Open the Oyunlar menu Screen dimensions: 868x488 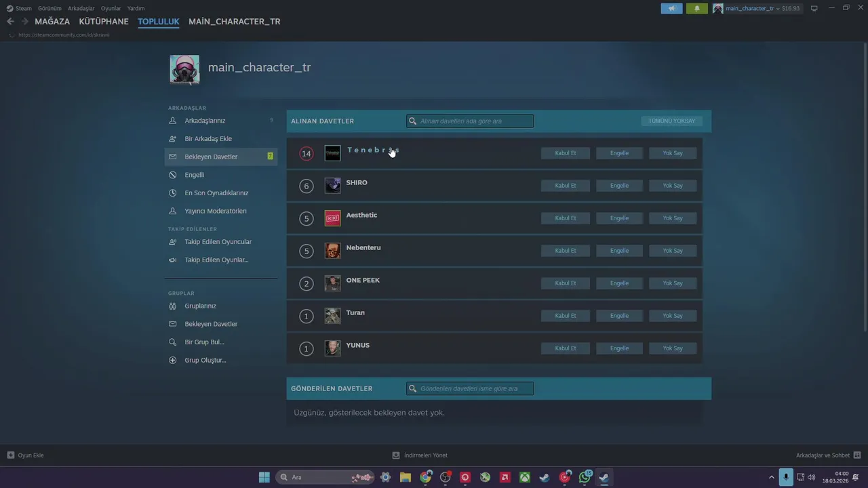click(x=111, y=8)
